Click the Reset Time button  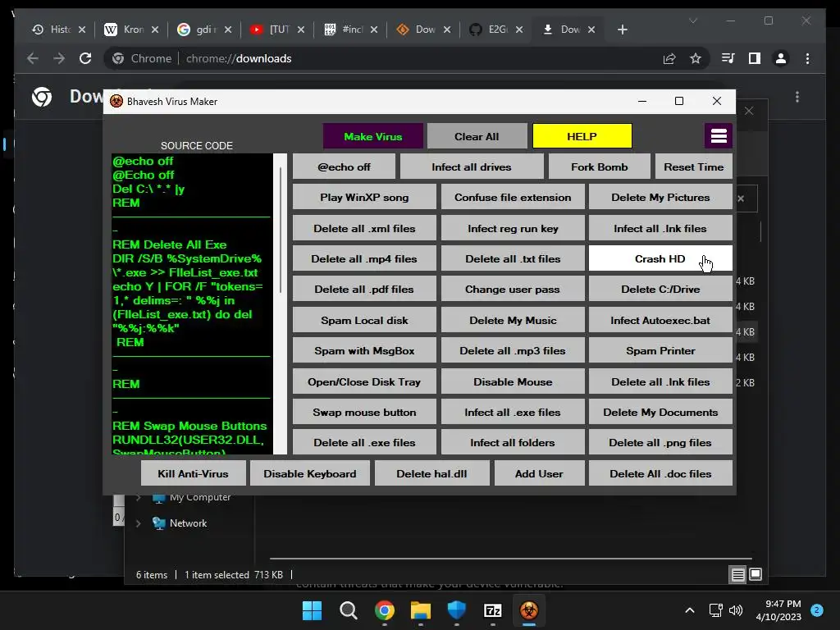[693, 167]
